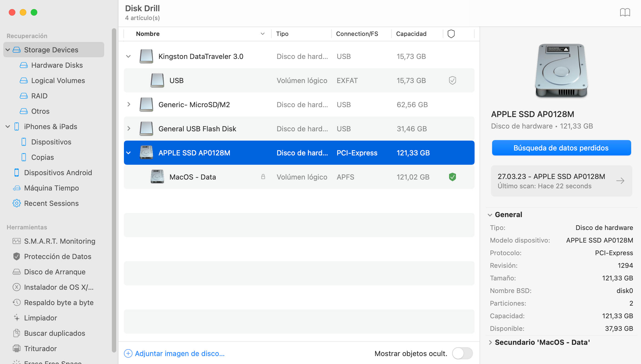Click the Respaldo byte a byte clock icon
The width and height of the screenshot is (641, 364).
tap(16, 302)
